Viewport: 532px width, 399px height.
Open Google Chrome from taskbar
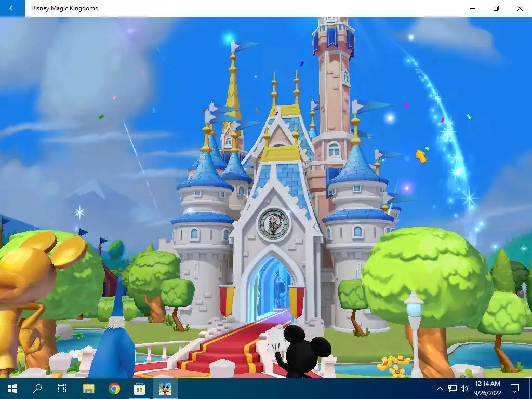click(x=114, y=389)
